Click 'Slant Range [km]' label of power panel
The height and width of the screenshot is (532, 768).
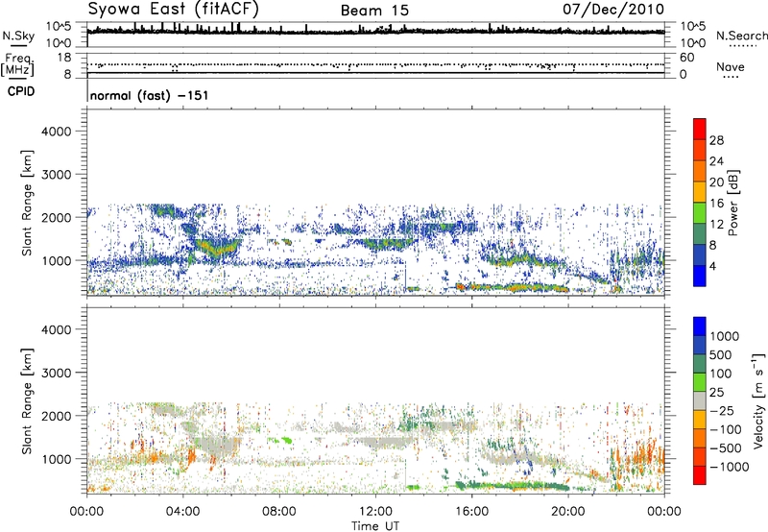click(x=27, y=203)
